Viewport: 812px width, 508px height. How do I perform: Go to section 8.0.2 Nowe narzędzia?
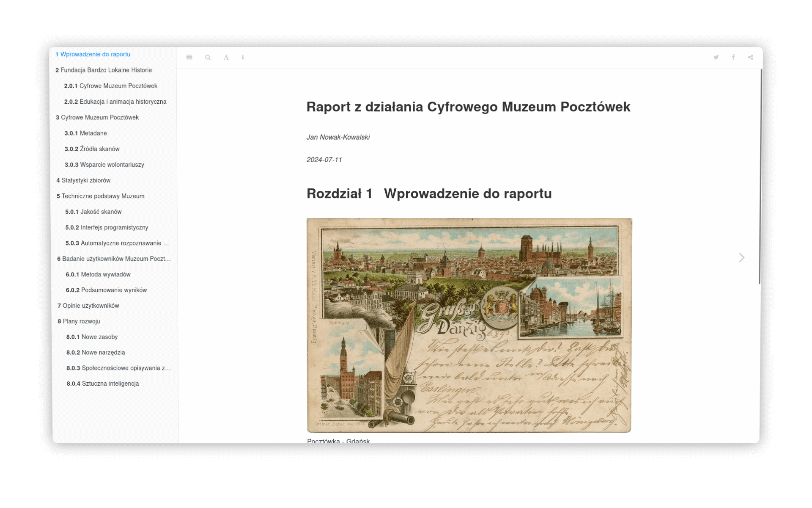point(96,352)
